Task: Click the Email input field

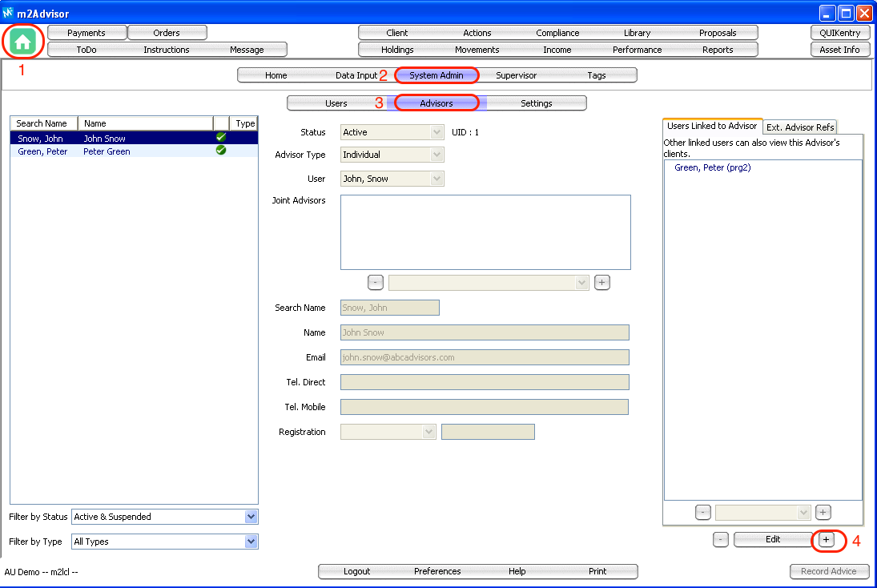Action: 485,357
